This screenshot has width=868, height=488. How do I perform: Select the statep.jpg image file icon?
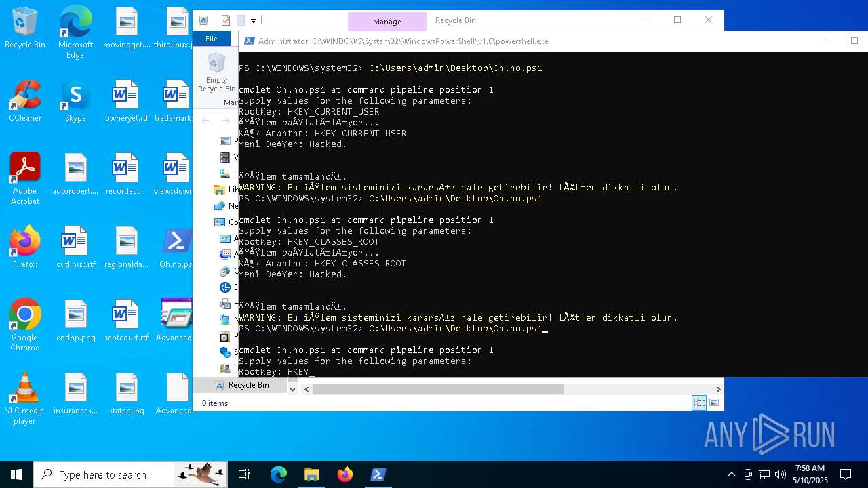click(126, 394)
